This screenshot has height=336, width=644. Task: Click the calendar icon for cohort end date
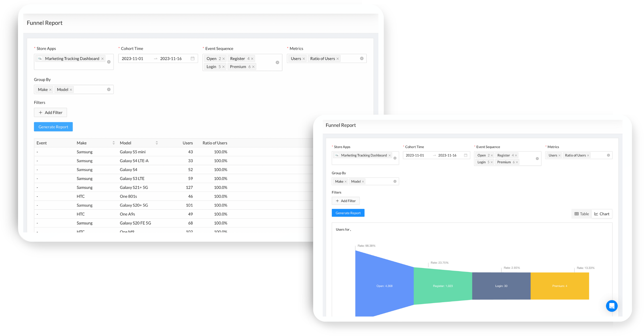pos(192,58)
